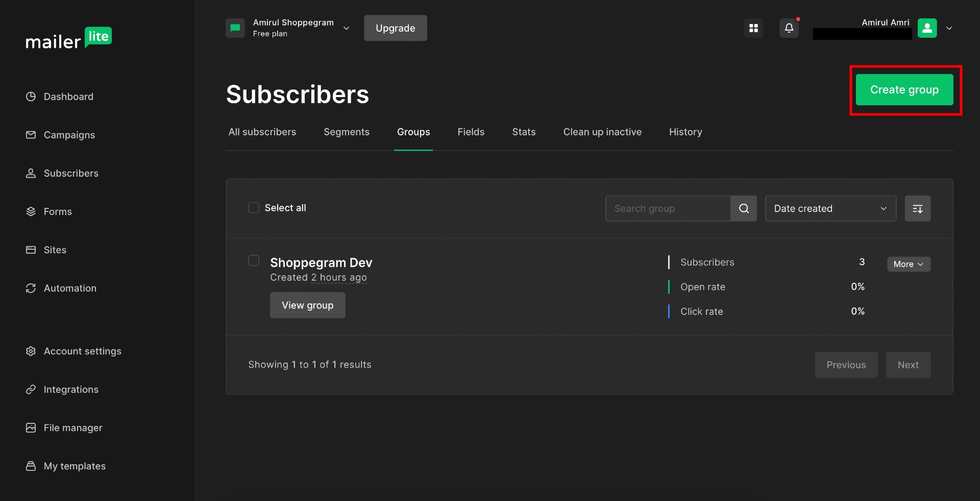Click the green user avatar icon
The image size is (980, 501).
click(x=927, y=28)
